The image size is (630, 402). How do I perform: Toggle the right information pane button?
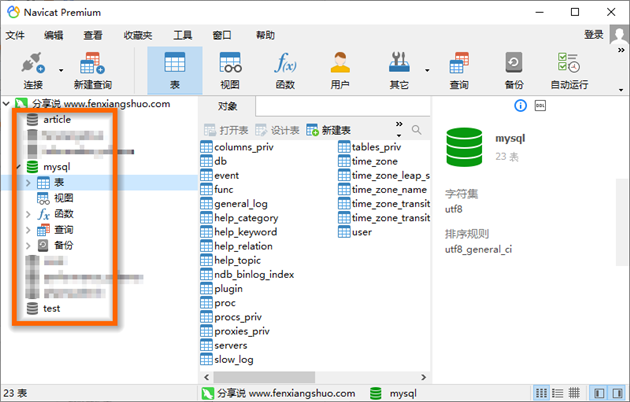(618, 393)
